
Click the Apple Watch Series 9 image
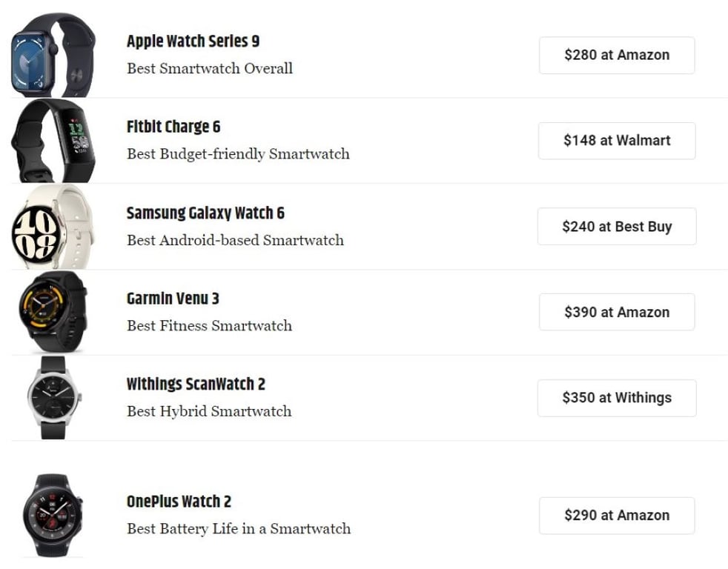(x=53, y=55)
